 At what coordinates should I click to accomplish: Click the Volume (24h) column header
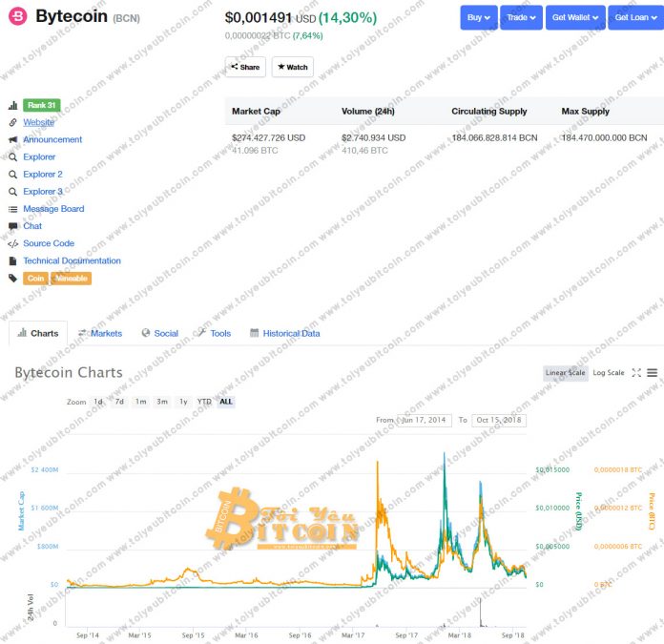pos(368,112)
